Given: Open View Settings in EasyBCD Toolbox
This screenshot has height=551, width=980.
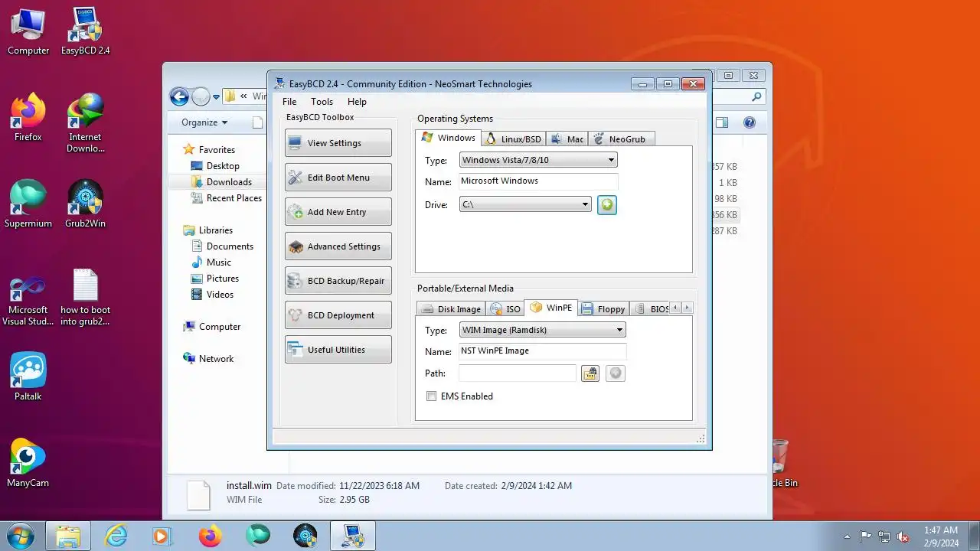Looking at the screenshot, I should [338, 143].
